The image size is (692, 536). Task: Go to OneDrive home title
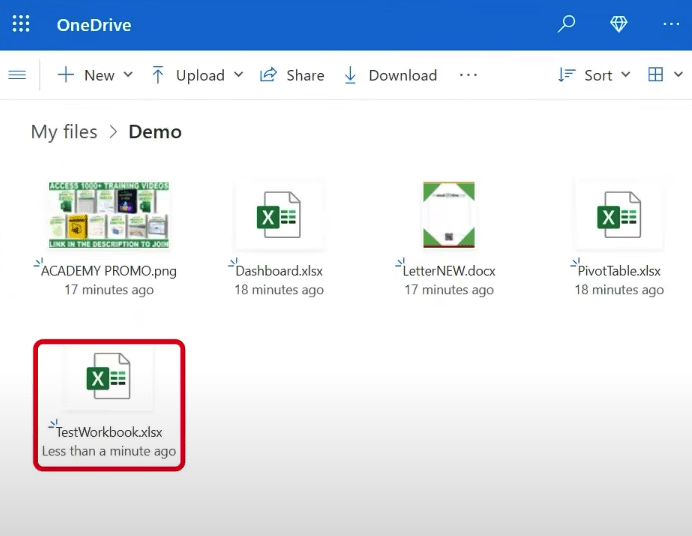coord(94,25)
